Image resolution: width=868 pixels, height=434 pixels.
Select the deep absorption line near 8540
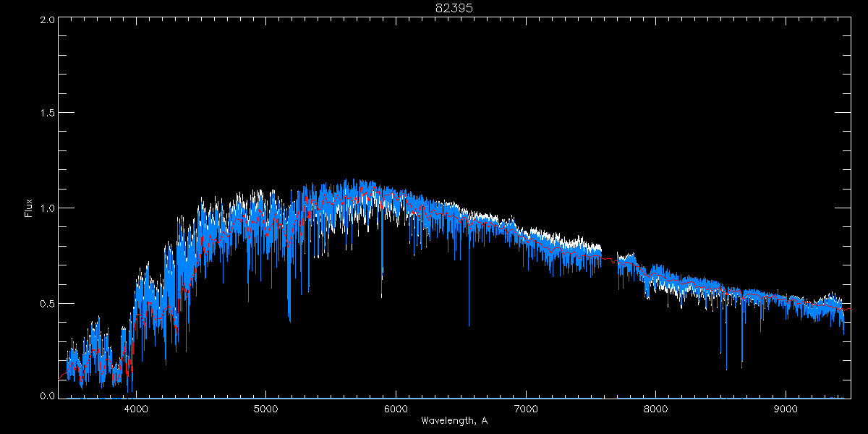point(726,369)
